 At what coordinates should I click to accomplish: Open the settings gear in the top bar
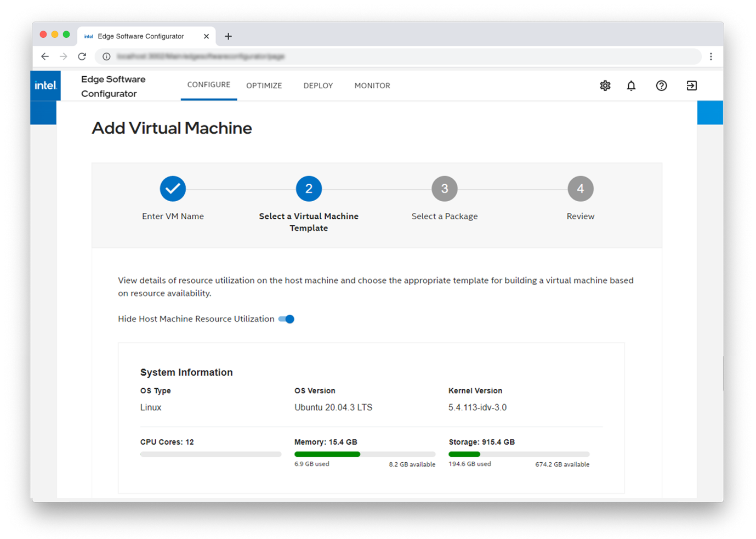coord(605,86)
